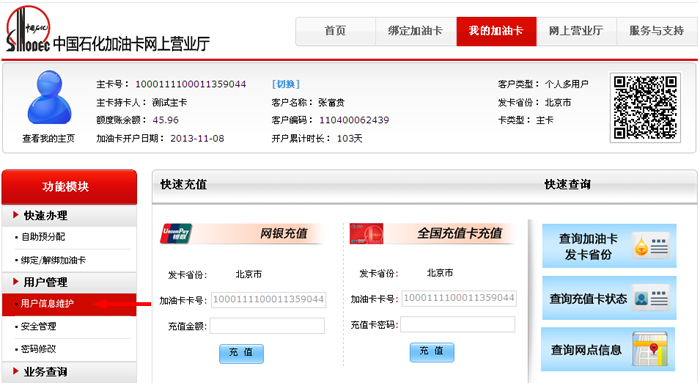
Task: Click the 快速查询 heading
Action: click(567, 184)
